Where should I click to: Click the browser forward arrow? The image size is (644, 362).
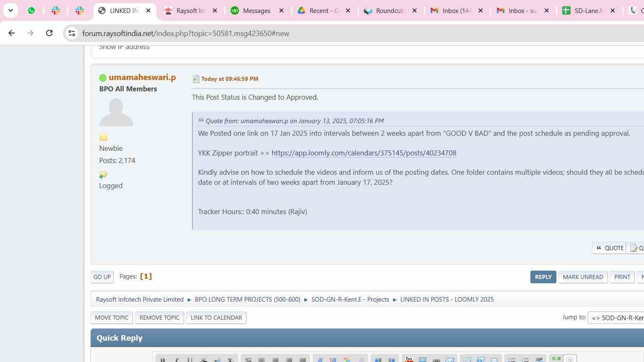(30, 33)
